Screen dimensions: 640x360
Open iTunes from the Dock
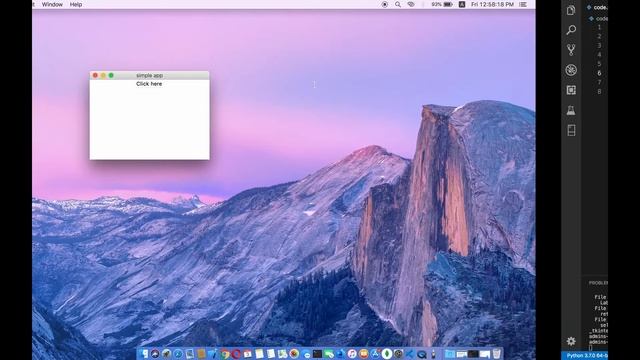(351, 354)
